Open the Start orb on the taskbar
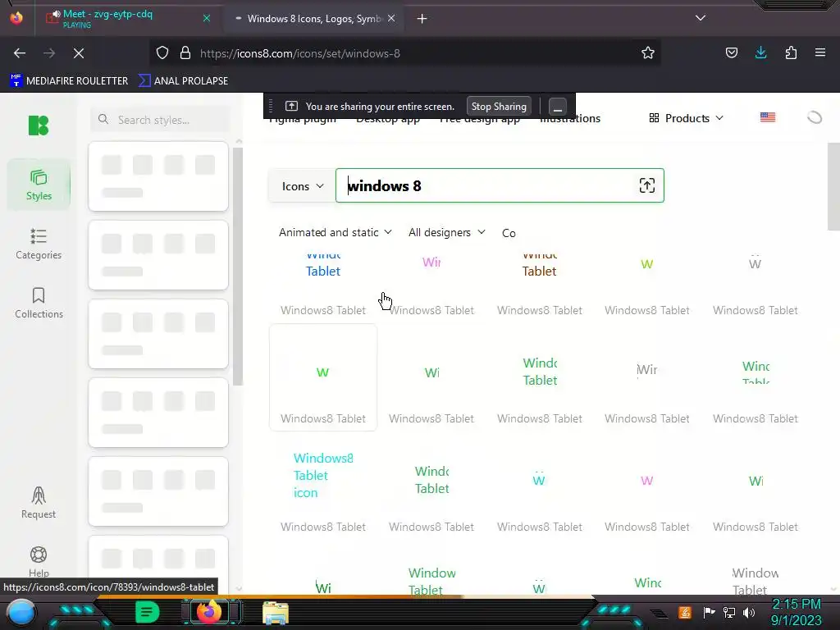The width and height of the screenshot is (840, 630). (21, 612)
